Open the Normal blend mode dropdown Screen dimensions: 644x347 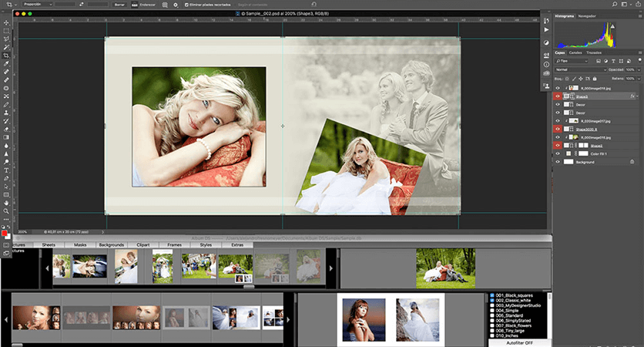(580, 69)
